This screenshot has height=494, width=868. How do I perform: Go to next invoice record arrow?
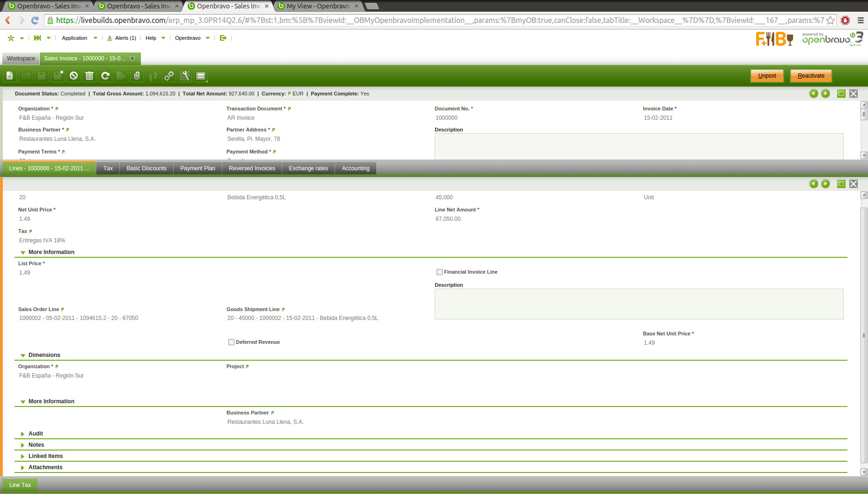click(x=825, y=94)
